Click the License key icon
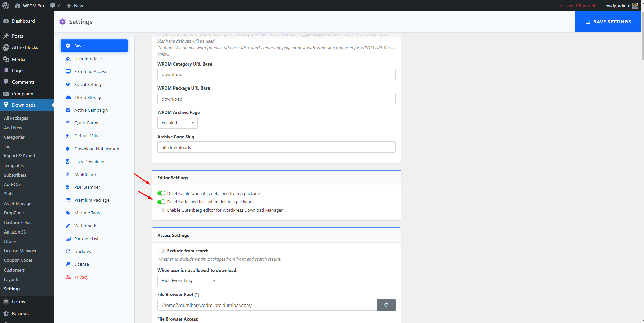644x323 pixels. coord(68,264)
